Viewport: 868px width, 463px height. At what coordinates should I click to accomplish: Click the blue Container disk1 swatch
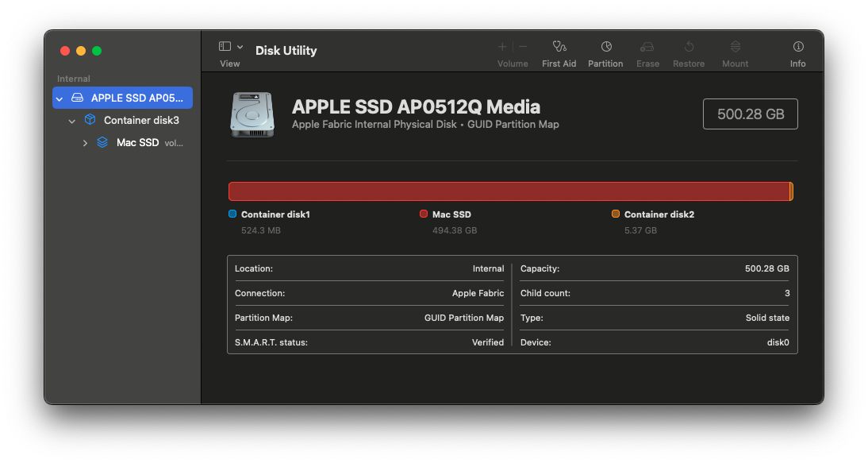click(232, 214)
